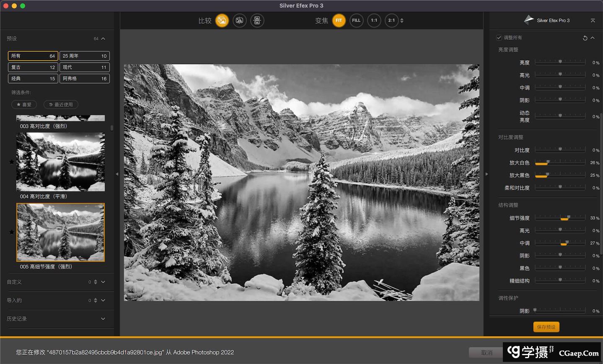Uncheck the 调整所有 checkbox
Image resolution: width=603 pixels, height=364 pixels.
499,38
